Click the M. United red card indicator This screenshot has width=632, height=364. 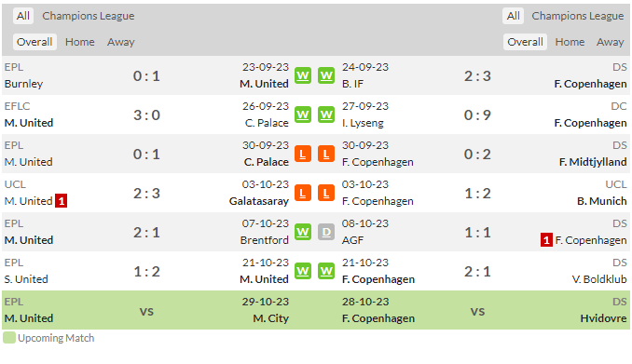(62, 201)
